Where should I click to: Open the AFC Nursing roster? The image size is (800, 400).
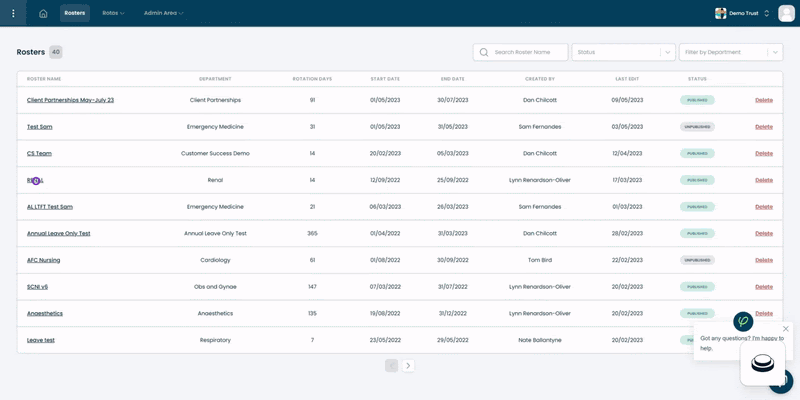point(43,260)
